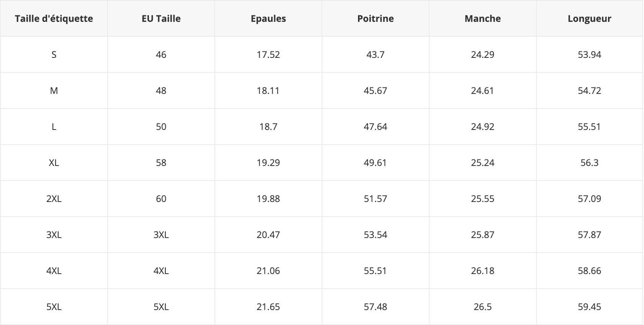Viewport: 644px width, 325px height.
Task: Click the length value 59.45
Action: pos(590,307)
